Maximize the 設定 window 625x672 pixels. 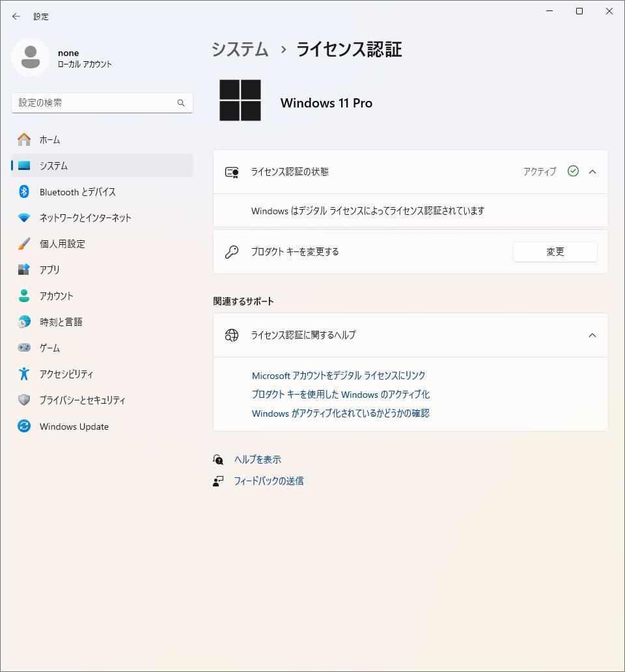coord(579,11)
